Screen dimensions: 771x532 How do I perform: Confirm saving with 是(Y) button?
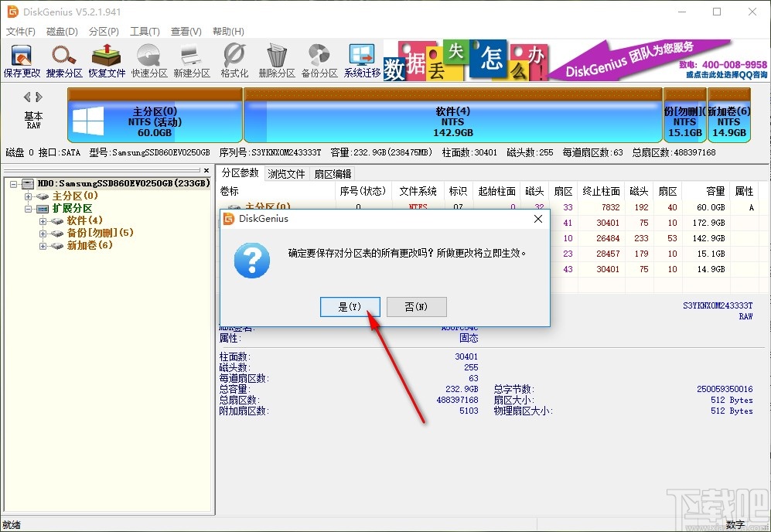click(x=350, y=307)
